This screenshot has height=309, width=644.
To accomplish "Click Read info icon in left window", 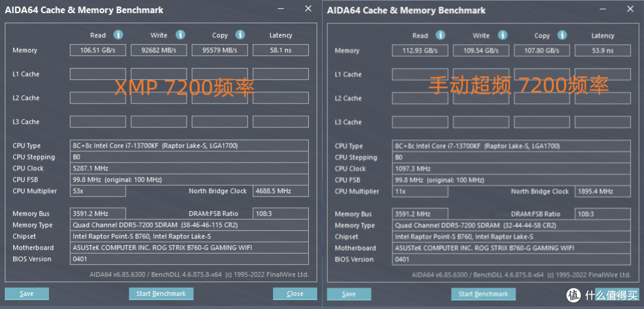I will (x=118, y=35).
